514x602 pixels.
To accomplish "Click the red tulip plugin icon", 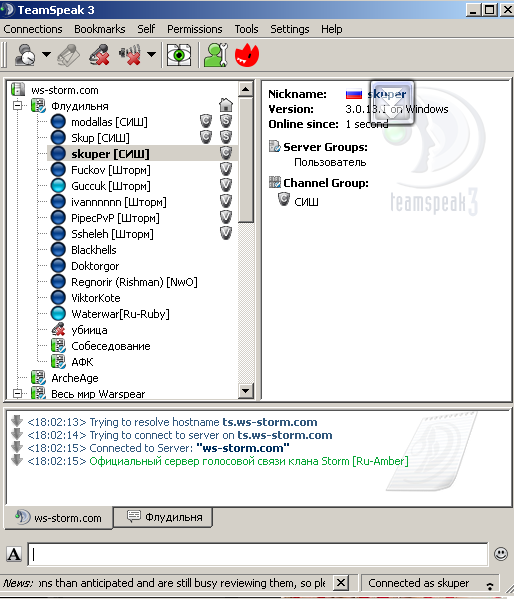I will coord(247,55).
